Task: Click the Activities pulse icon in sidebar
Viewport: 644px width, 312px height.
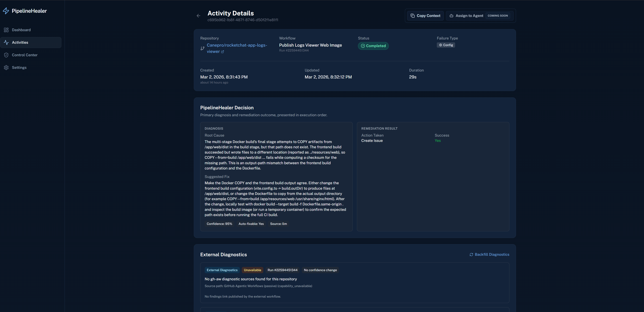Action: coord(6,43)
